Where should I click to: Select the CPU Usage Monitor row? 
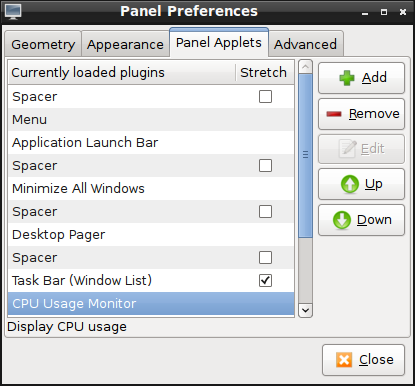[151, 304]
